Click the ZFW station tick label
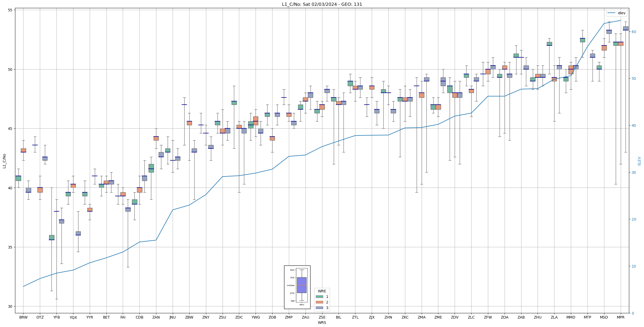 pos(488,317)
